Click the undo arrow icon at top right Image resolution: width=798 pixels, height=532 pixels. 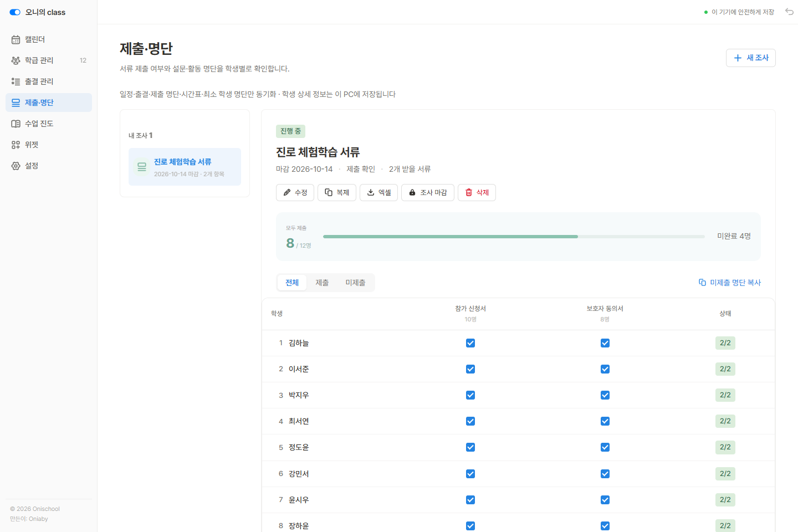click(789, 12)
